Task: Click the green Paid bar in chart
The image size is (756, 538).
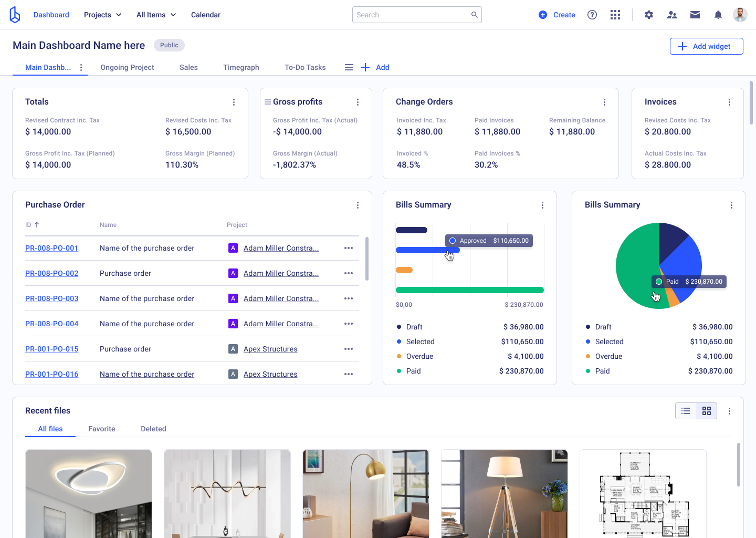Action: click(470, 290)
